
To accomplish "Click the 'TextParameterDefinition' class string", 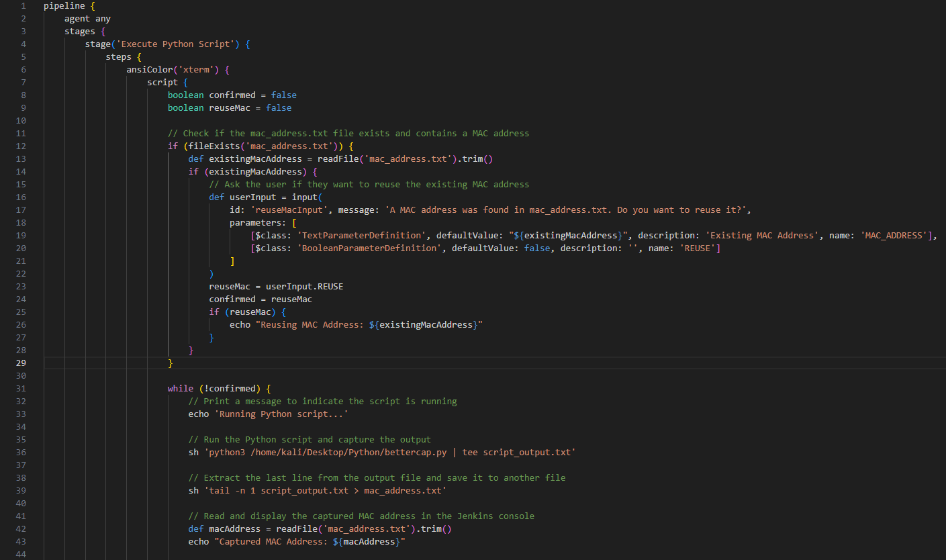I will [x=361, y=236].
